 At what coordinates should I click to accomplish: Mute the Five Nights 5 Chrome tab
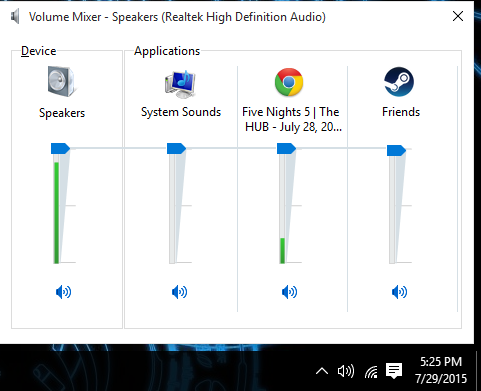[289, 292]
